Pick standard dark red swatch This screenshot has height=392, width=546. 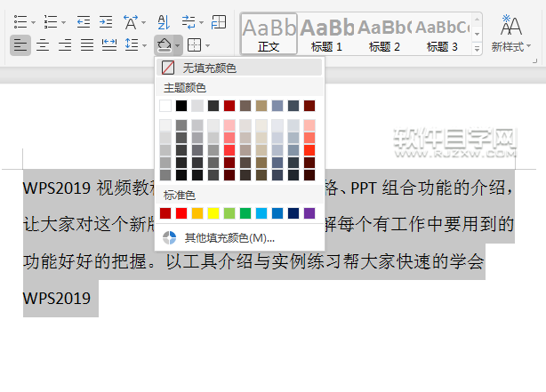[x=165, y=213]
